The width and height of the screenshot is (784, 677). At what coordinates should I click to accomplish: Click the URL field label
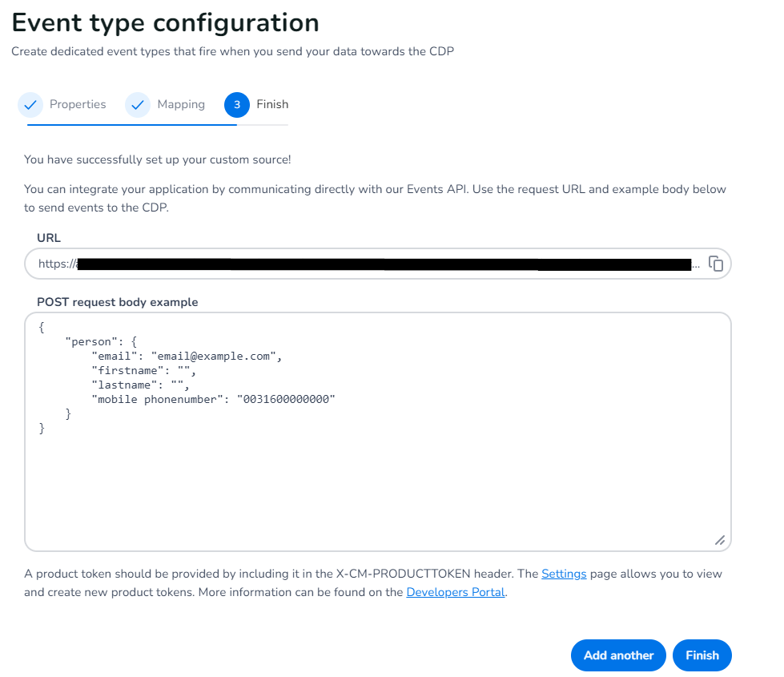point(49,238)
